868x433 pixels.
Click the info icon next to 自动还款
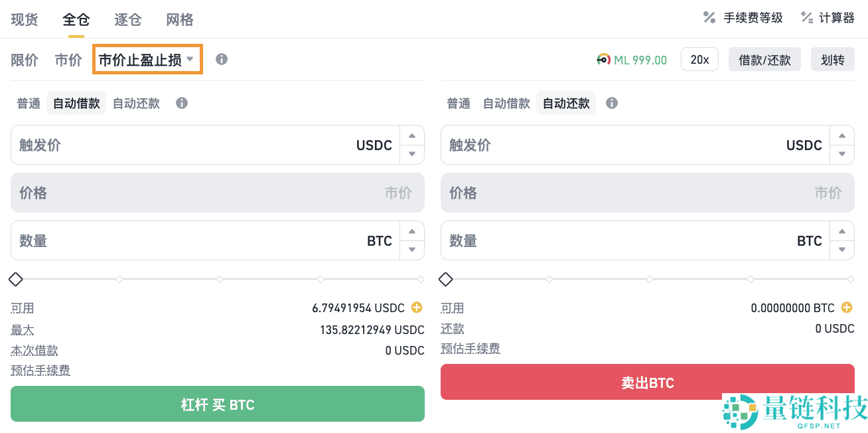click(x=611, y=103)
